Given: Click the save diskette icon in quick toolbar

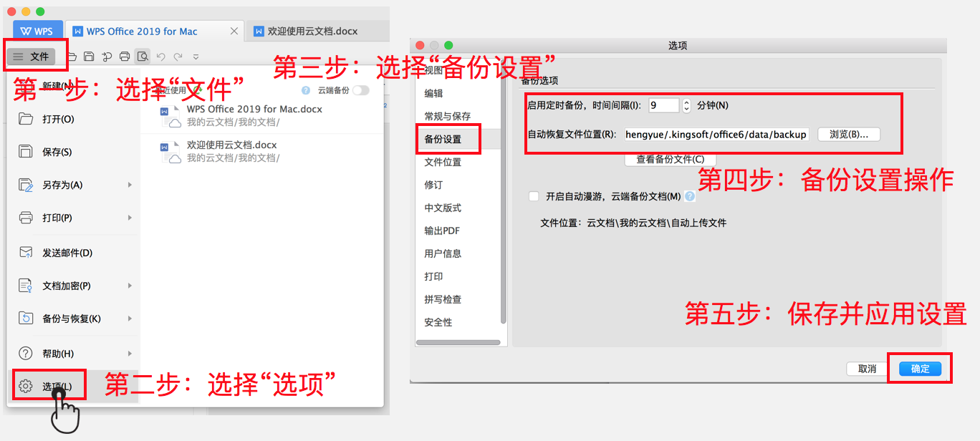Looking at the screenshot, I should coord(89,57).
